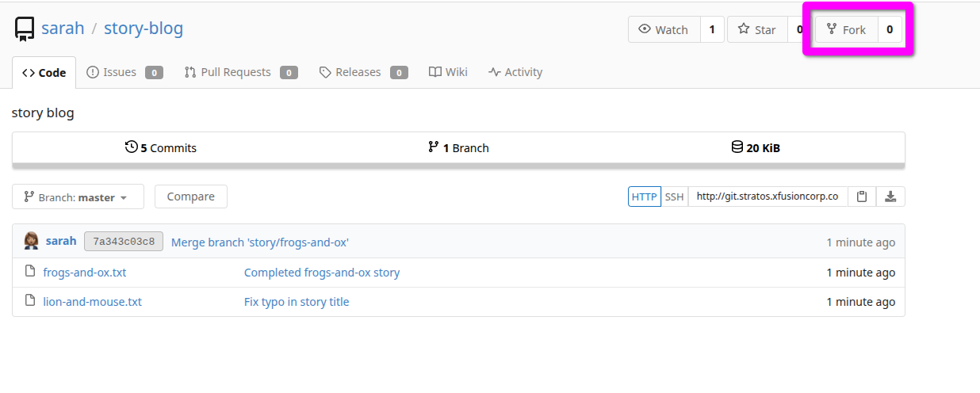
Task: Open the Wiki tab
Action: pyautogui.click(x=448, y=72)
